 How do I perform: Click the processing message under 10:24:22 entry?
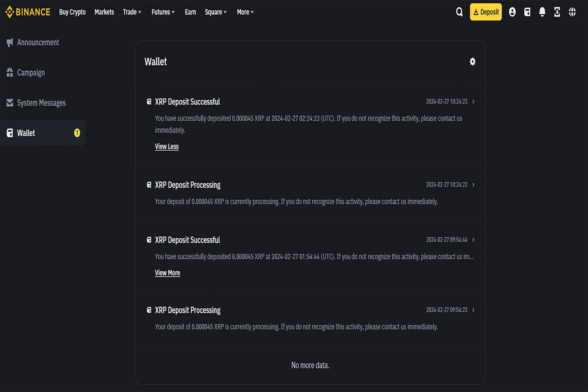click(x=296, y=202)
